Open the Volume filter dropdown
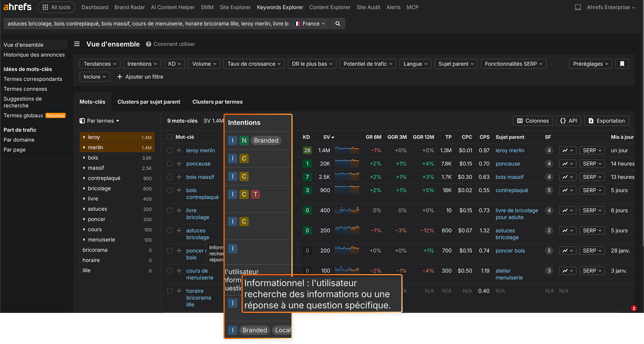This screenshot has width=644, height=344. (x=204, y=64)
